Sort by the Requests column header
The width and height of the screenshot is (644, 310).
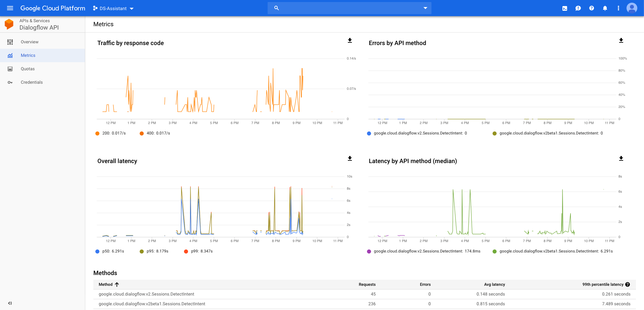[367, 284]
